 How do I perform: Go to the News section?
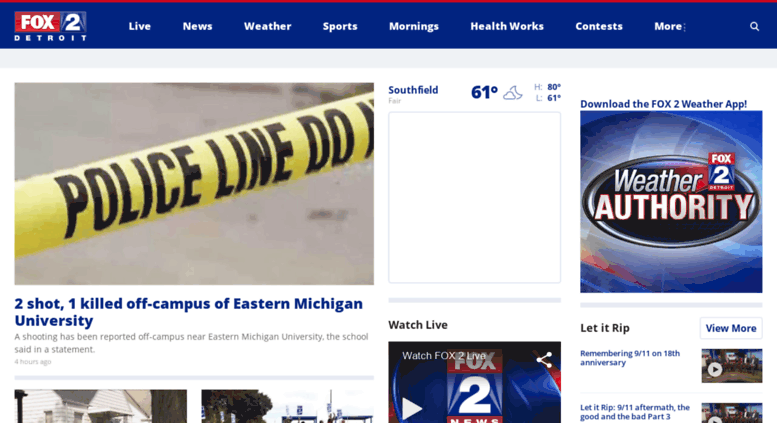(197, 26)
